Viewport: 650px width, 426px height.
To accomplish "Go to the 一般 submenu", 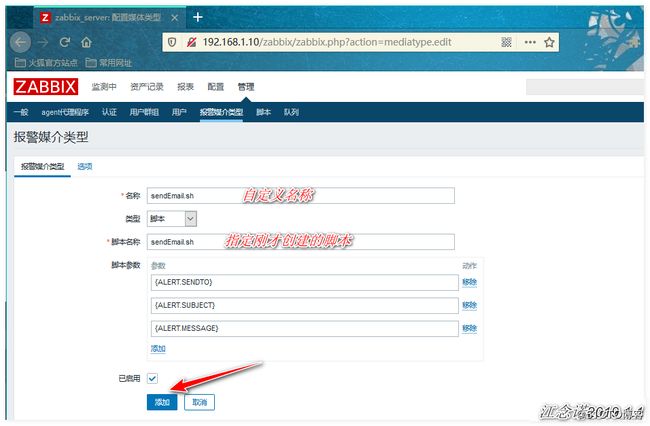I will 21,112.
